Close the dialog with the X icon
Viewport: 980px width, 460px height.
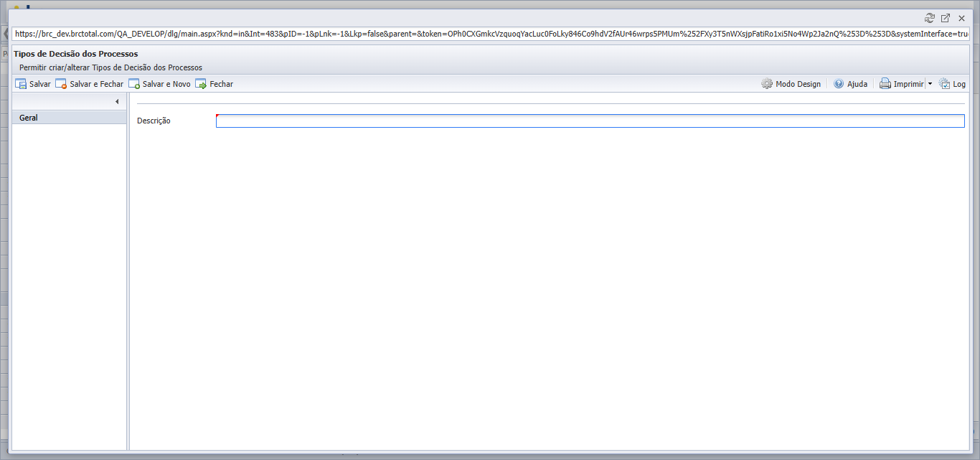[961, 18]
